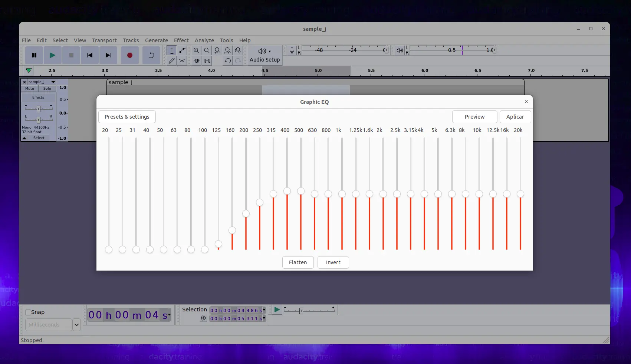Click Fit selection to width zoom icon
This screenshot has height=364, width=631.
click(217, 50)
